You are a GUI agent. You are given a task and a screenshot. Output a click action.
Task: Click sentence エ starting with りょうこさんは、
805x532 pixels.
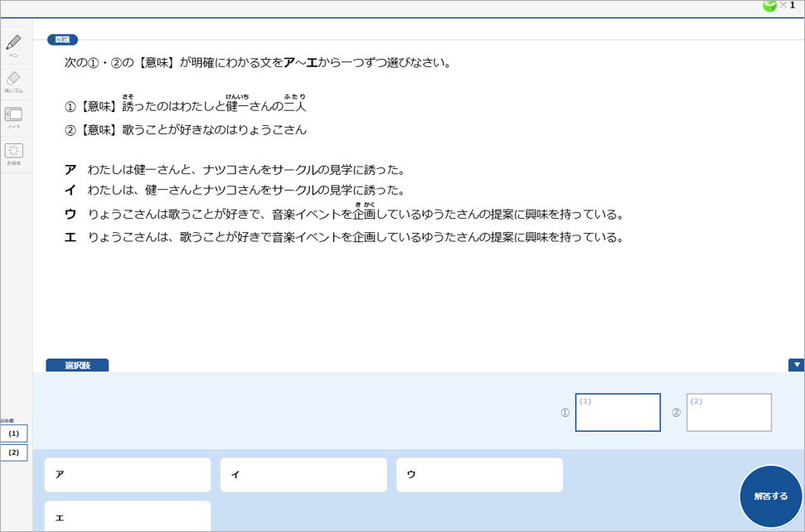[355, 238]
